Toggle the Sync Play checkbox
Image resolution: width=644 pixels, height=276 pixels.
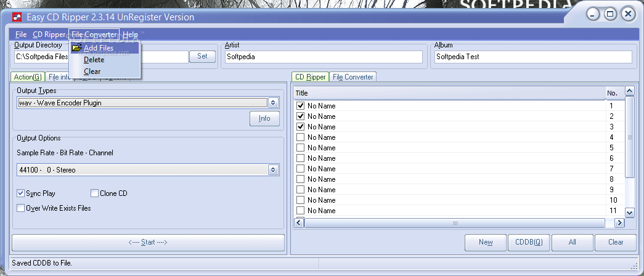point(20,193)
